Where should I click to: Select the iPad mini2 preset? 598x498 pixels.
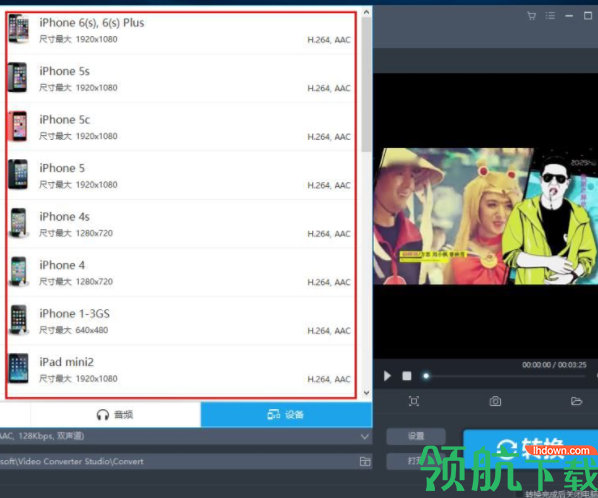[x=181, y=369]
